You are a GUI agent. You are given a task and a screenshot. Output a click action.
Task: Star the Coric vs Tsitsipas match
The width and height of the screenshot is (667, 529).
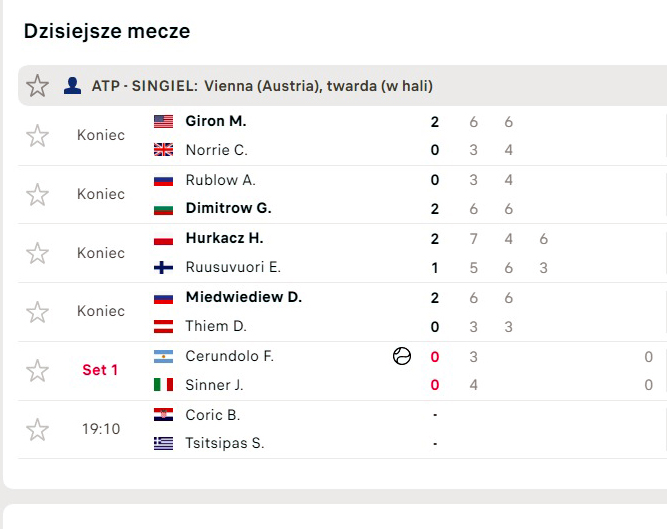(37, 430)
